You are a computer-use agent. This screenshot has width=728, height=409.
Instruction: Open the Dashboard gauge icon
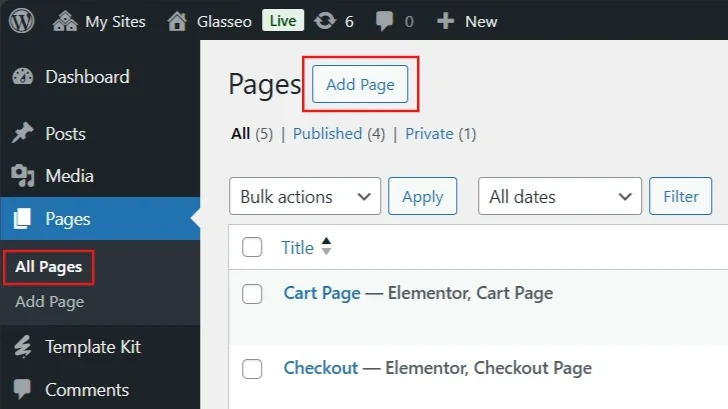click(23, 78)
